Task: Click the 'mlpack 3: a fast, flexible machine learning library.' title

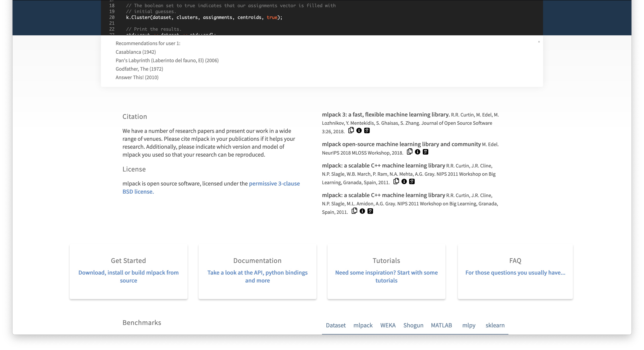Action: tap(386, 114)
